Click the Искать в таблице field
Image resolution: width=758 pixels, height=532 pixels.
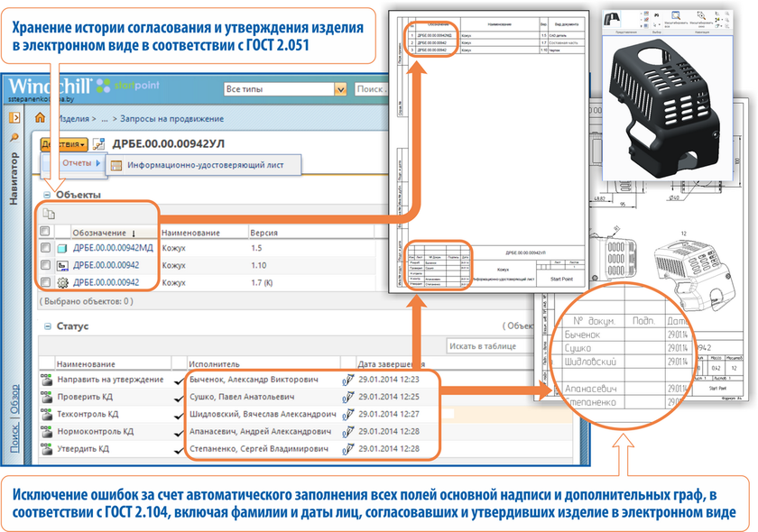(x=487, y=346)
